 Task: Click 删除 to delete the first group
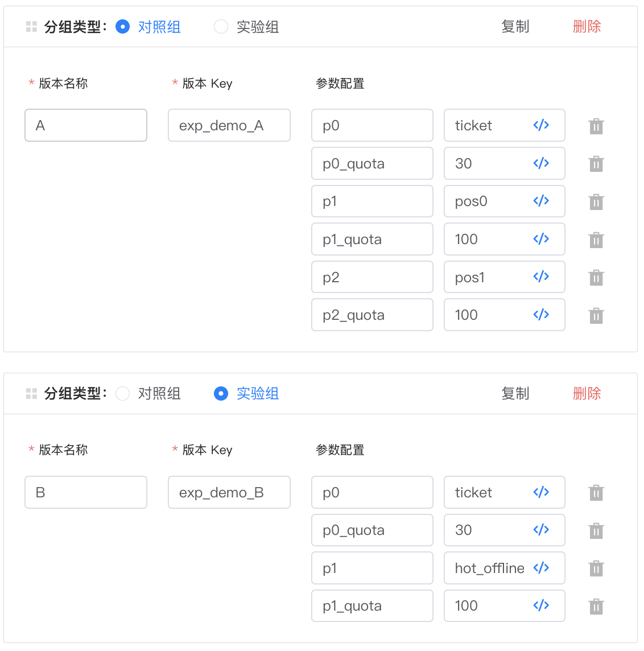pyautogui.click(x=587, y=27)
